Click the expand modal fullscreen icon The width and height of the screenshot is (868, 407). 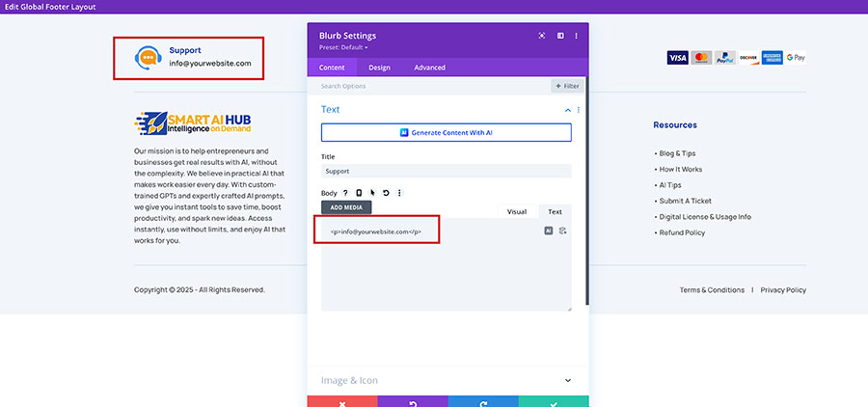542,36
